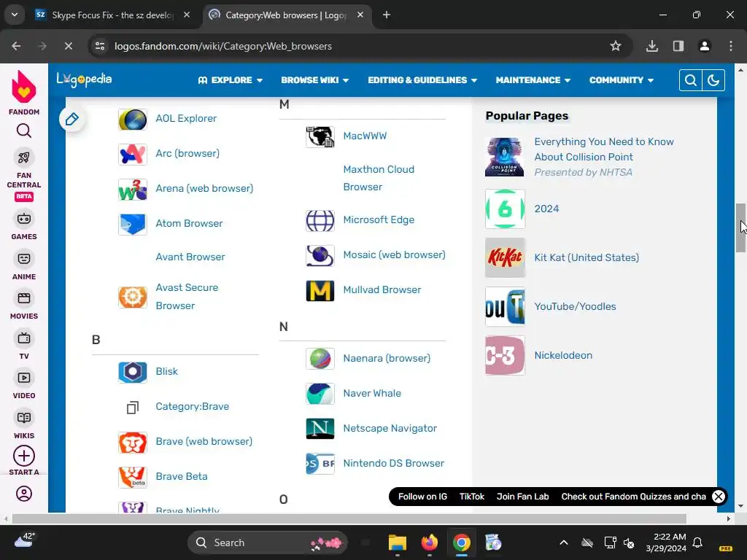Click the Windows taskbar Search box
This screenshot has width=747, height=560.
268,542
